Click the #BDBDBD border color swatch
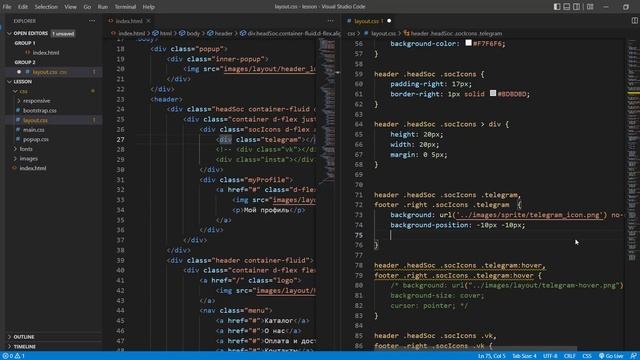This screenshot has width=640, height=360. 493,93
